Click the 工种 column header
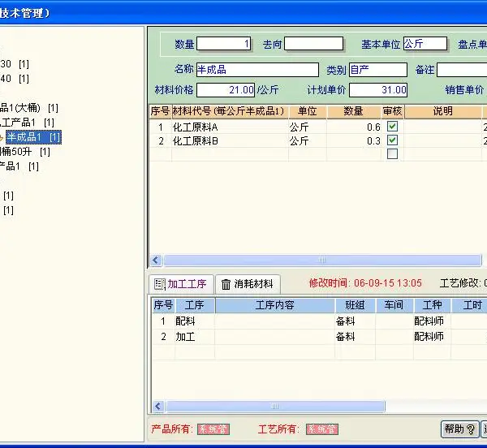487x448 pixels. (x=432, y=305)
